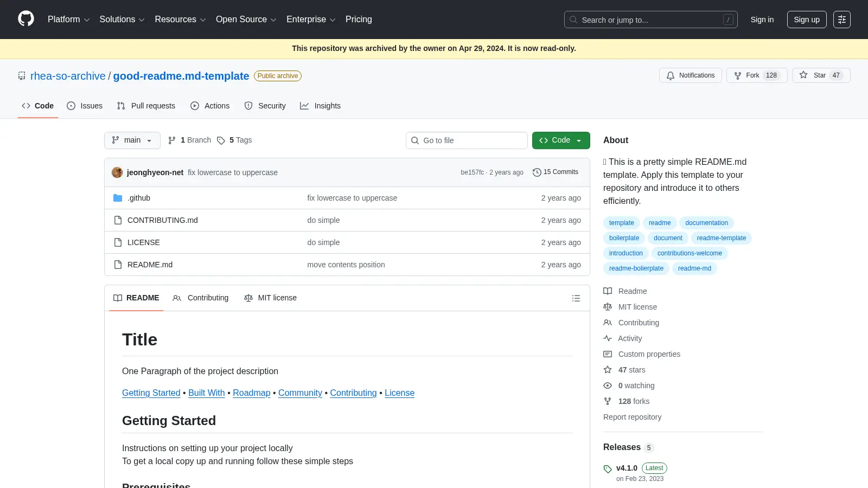Select the Contributing tab in README panel
The image size is (868, 488).
click(201, 298)
